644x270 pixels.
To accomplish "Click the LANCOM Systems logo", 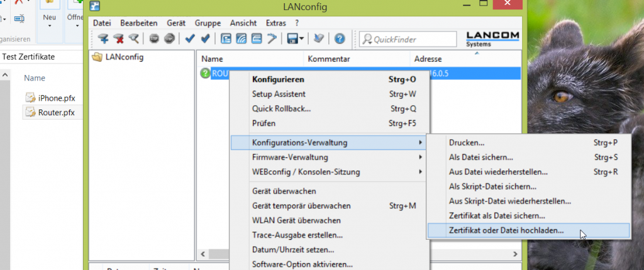I will point(492,39).
